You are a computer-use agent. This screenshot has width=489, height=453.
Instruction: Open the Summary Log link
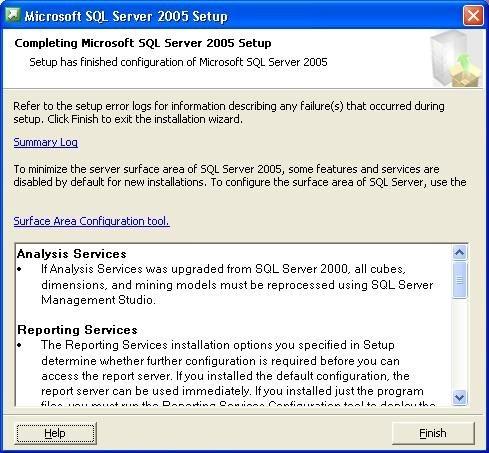[x=46, y=142]
